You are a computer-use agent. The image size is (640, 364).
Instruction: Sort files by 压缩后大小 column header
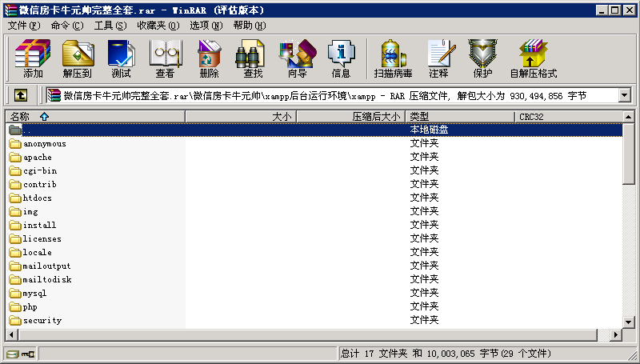pyautogui.click(x=376, y=116)
